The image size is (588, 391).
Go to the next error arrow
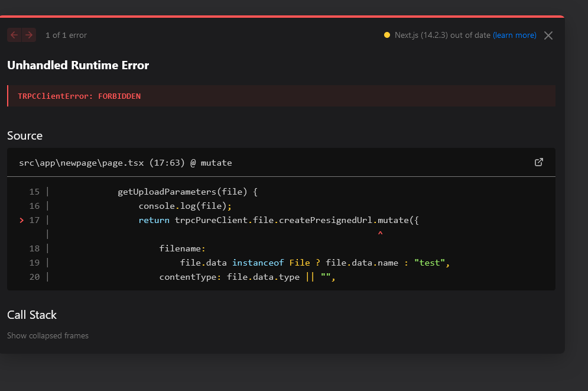click(x=29, y=35)
